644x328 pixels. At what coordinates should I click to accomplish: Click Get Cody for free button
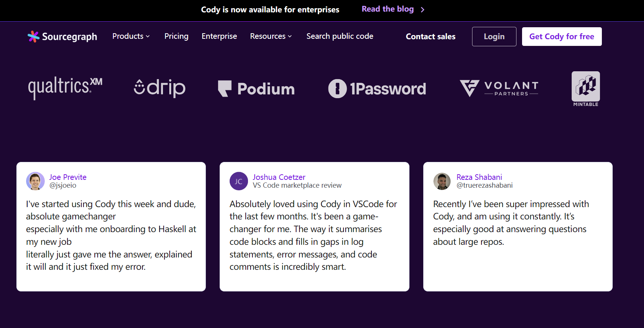pyautogui.click(x=562, y=37)
